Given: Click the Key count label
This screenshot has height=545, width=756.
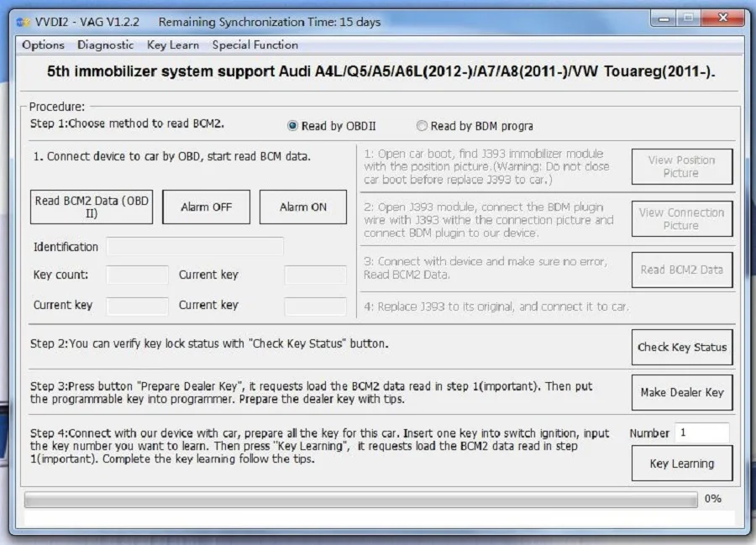Looking at the screenshot, I should pos(60,275).
